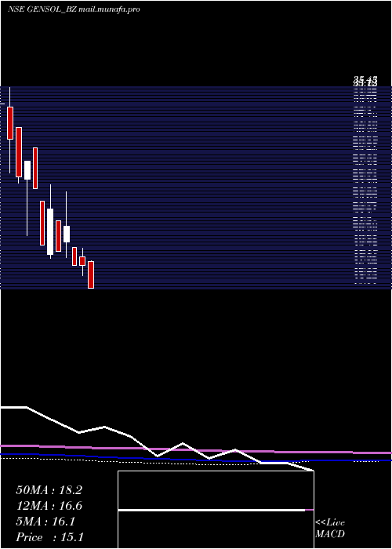Click the last red candlestick at the chart bottom
This screenshot has height=549, width=392.
(91, 274)
